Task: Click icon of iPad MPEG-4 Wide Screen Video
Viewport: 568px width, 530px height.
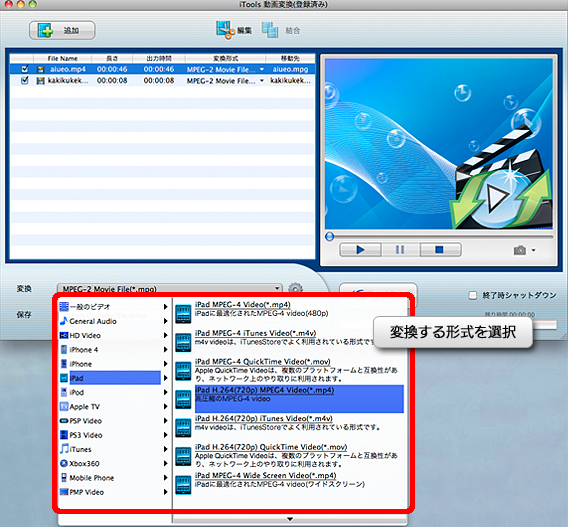Action: coord(183,485)
